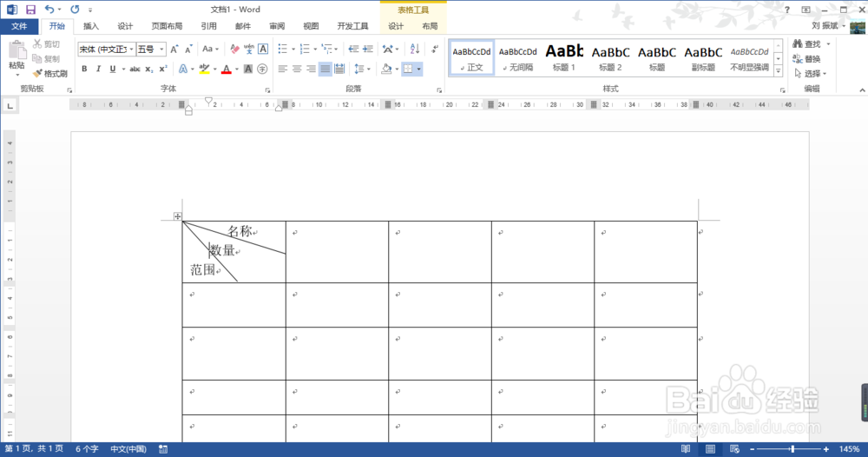Decrease paragraph indent

[x=353, y=50]
